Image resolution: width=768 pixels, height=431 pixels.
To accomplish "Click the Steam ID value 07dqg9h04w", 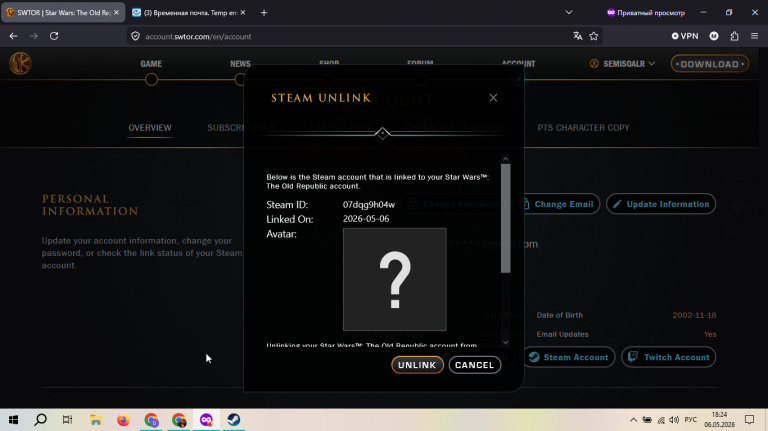I will (369, 205).
